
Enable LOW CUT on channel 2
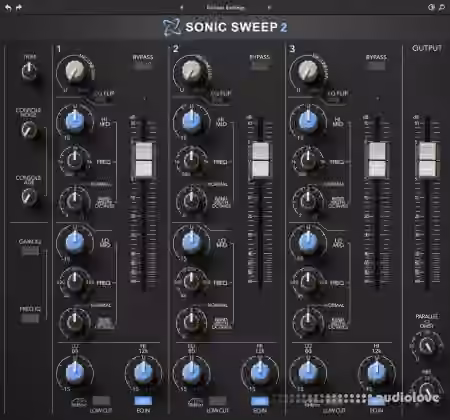(218, 401)
